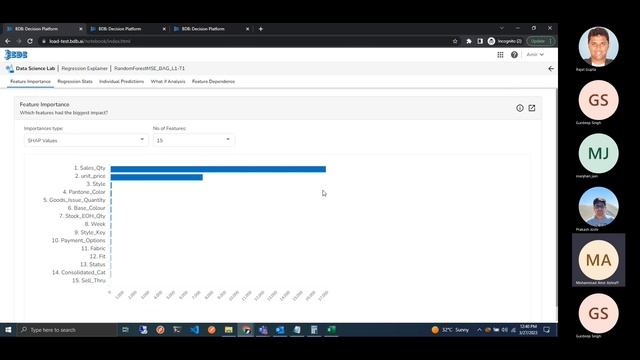Open Visual Studio Code from the taskbar
Screen dimensions: 640x360
(195, 330)
